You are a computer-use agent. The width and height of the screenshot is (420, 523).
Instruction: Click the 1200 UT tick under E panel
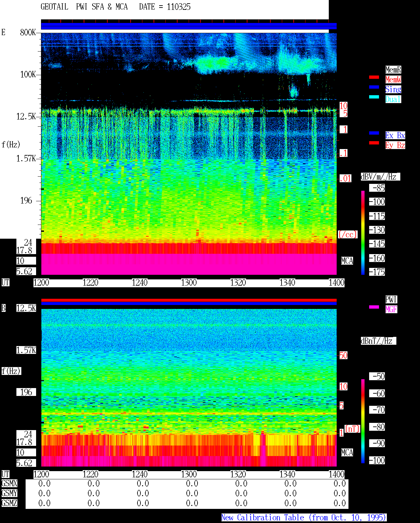click(41, 282)
